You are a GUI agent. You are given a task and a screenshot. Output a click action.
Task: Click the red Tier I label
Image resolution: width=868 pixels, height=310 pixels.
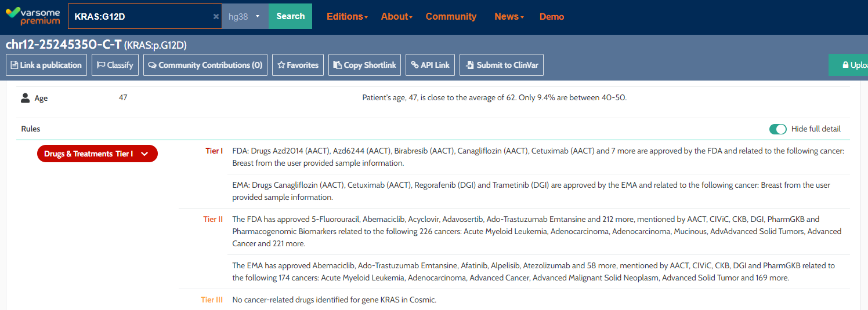coord(214,151)
